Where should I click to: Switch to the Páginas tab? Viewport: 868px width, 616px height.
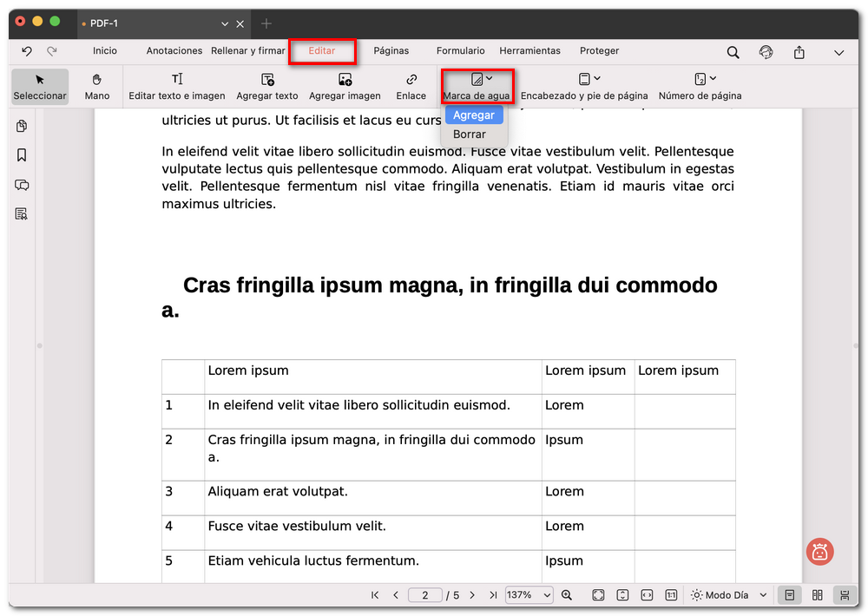(391, 51)
